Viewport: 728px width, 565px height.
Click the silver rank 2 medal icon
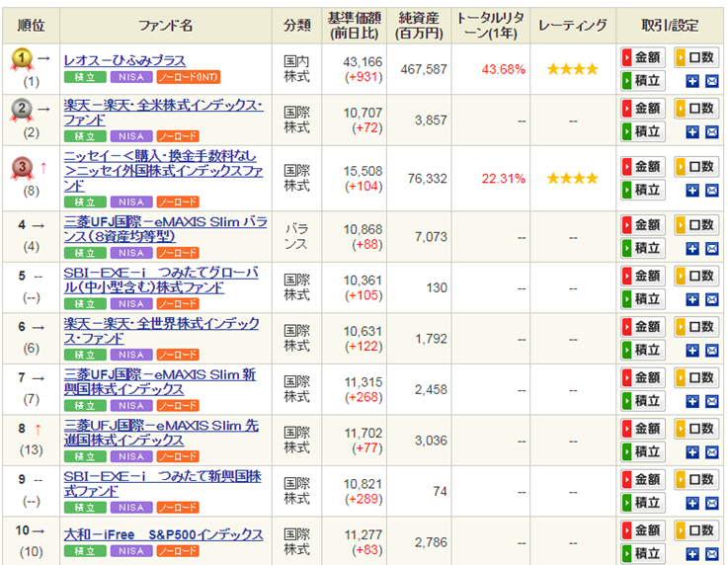(22, 110)
